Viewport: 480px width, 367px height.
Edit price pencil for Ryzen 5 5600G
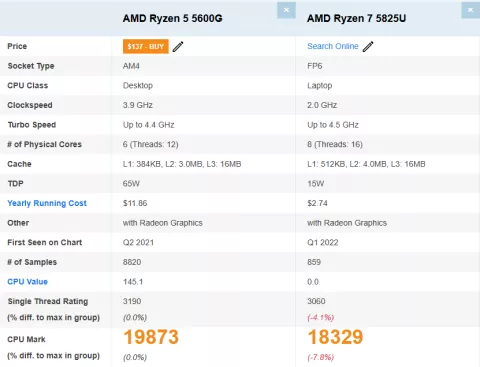point(178,46)
